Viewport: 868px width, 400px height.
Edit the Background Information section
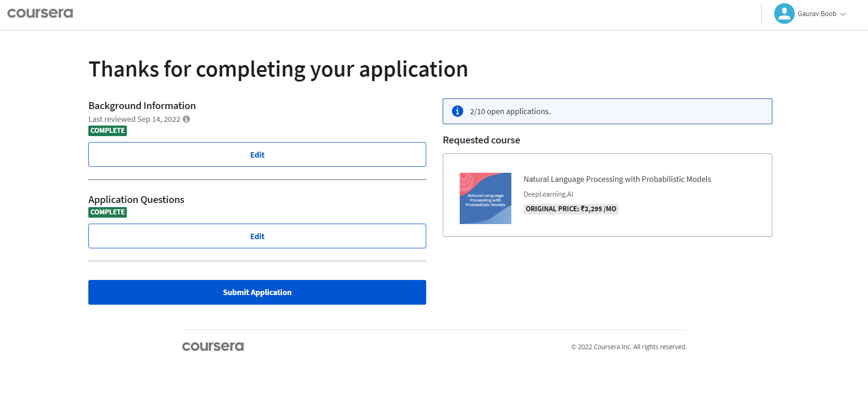click(257, 154)
